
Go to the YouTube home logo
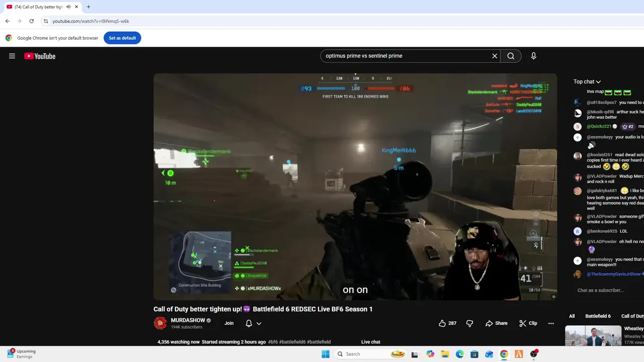click(x=40, y=56)
